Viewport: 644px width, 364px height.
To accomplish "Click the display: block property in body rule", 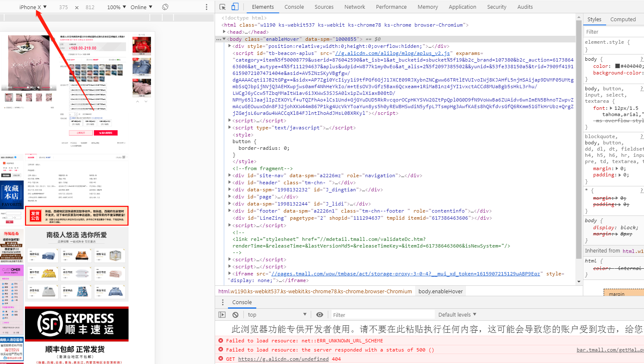I will tap(615, 228).
